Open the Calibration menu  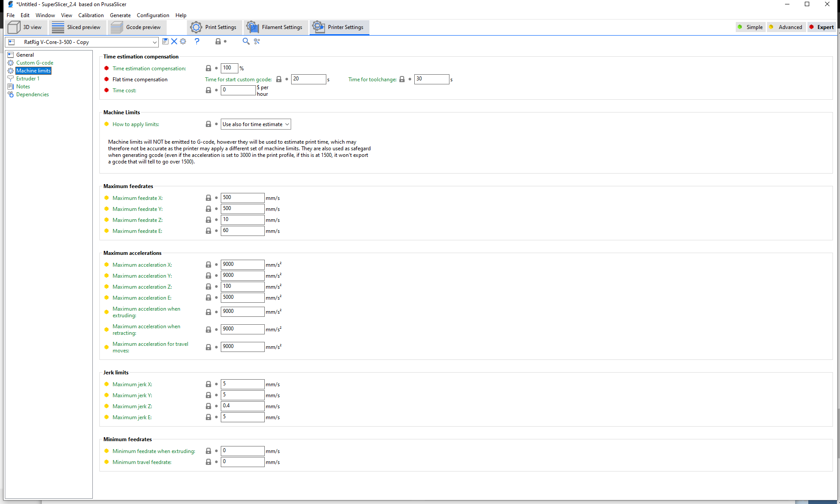point(91,15)
